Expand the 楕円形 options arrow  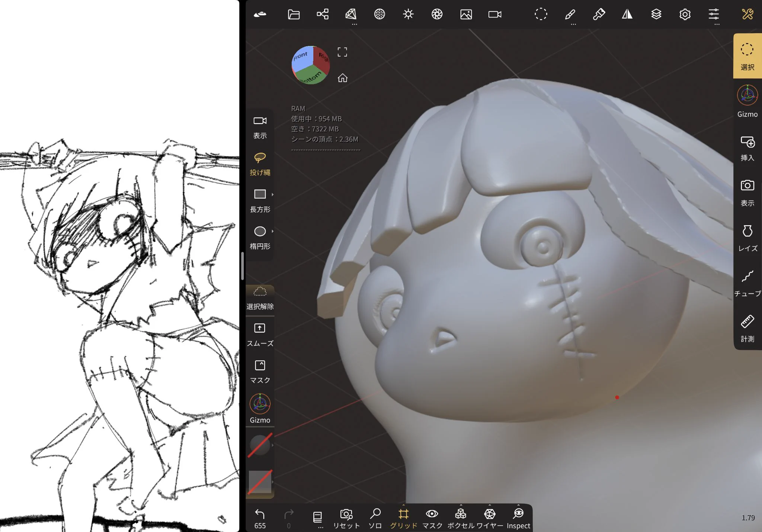(273, 231)
